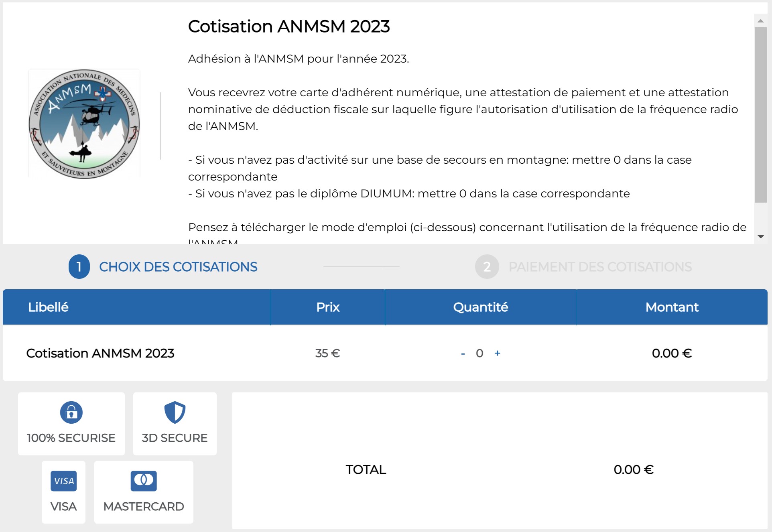Click the Adhésion à l'ANMSM pour l'année 2023 line
772x532 pixels.
[299, 59]
